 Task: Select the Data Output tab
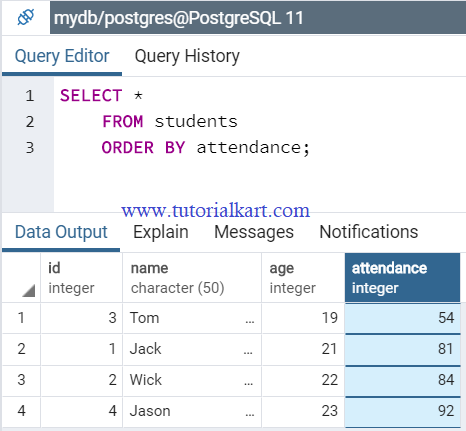coord(61,232)
